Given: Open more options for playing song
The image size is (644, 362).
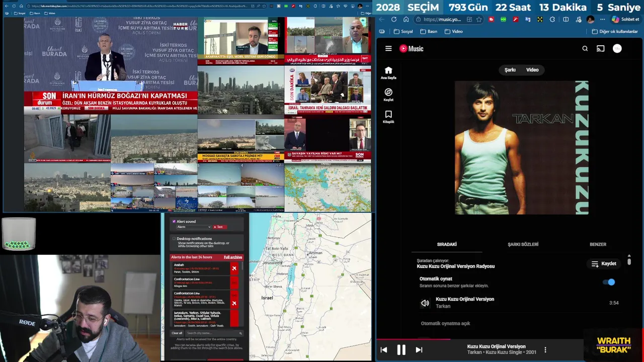Looking at the screenshot, I should click(x=545, y=350).
